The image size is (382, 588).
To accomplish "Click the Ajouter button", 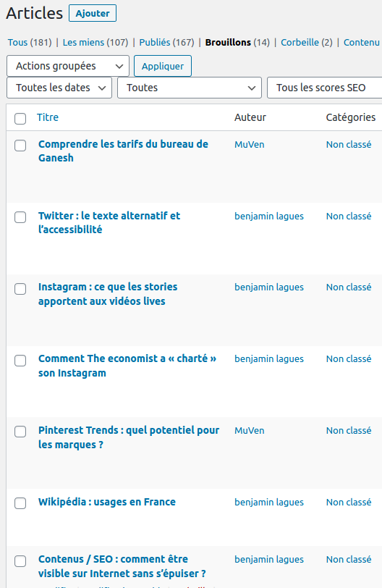I will (x=93, y=14).
